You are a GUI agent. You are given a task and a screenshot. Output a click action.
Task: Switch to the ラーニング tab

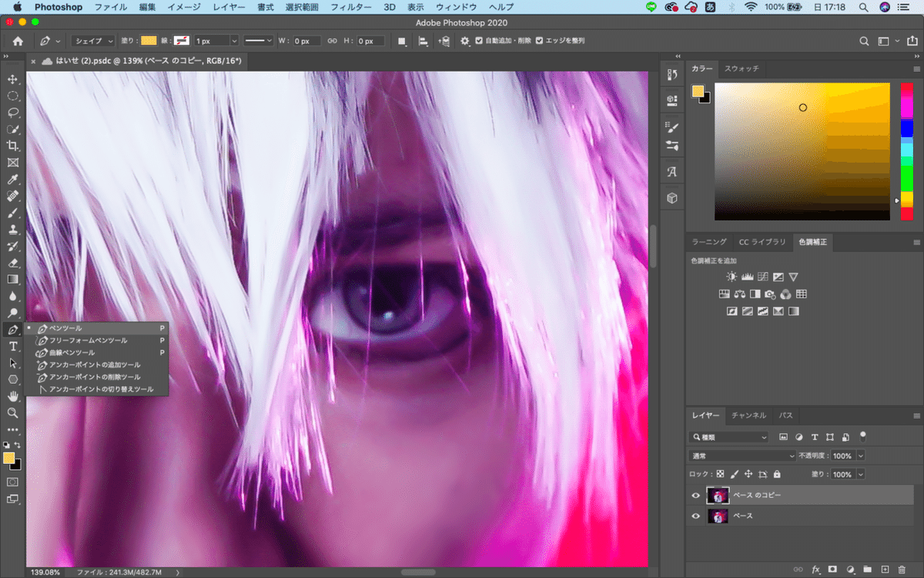point(709,242)
